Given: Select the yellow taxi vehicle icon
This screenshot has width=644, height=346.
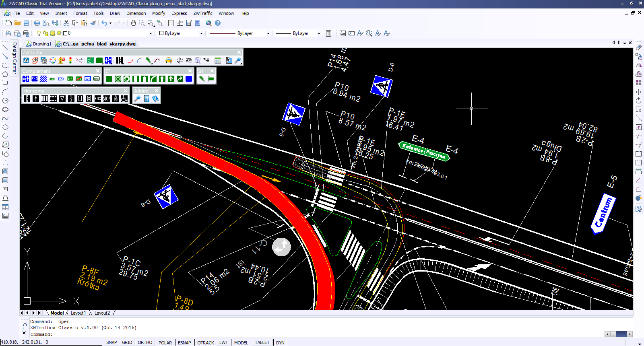Looking at the screenshot, I should tap(169, 60).
